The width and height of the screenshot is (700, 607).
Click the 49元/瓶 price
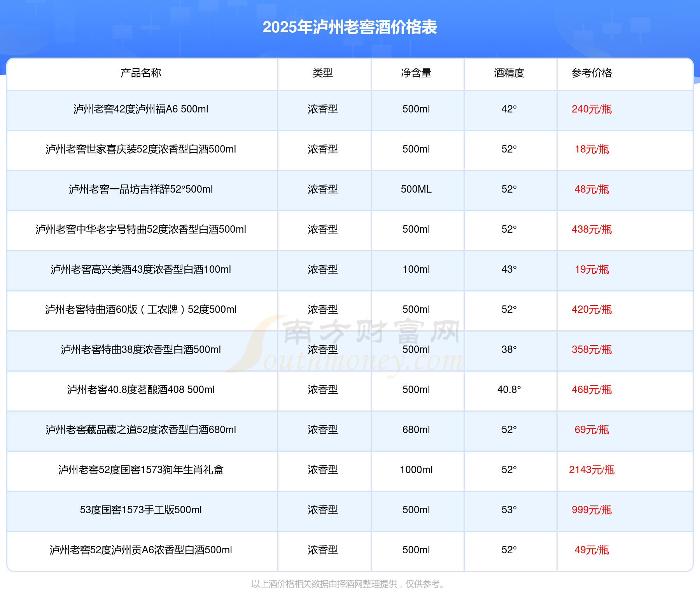coord(592,550)
